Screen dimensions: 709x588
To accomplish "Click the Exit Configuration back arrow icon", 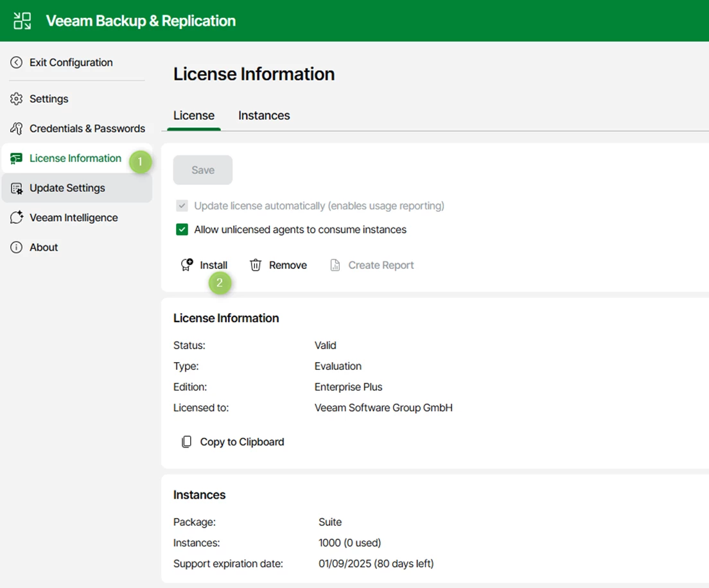I will pos(16,62).
